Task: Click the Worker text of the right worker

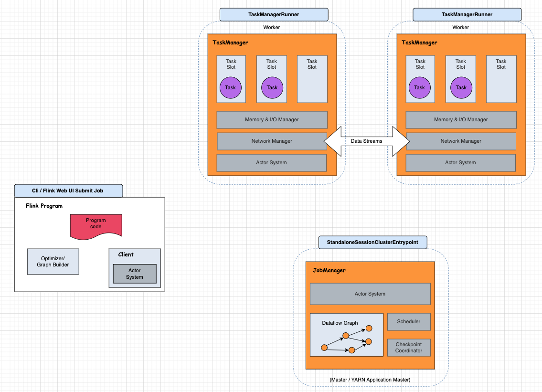Action: 461,27
